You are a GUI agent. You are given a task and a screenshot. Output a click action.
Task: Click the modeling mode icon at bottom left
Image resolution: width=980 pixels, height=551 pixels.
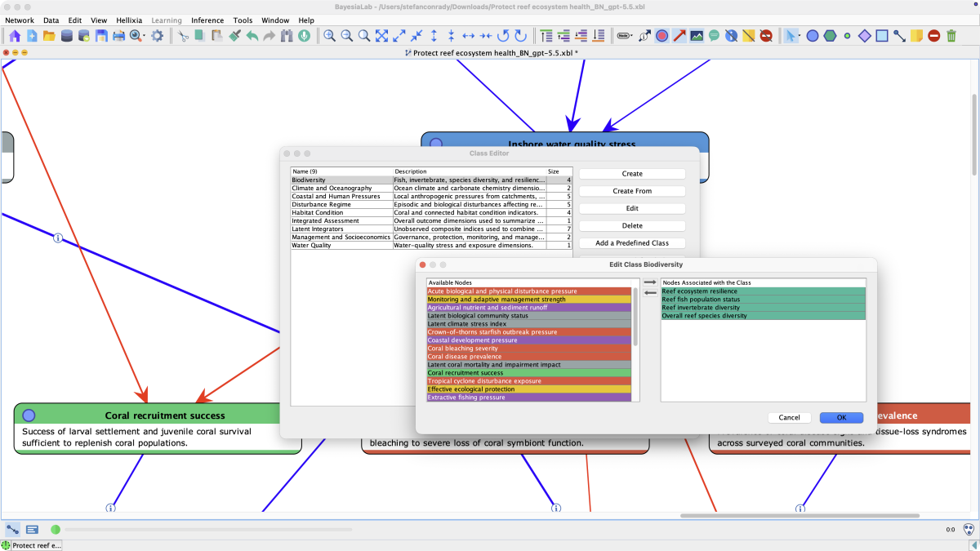(13, 530)
